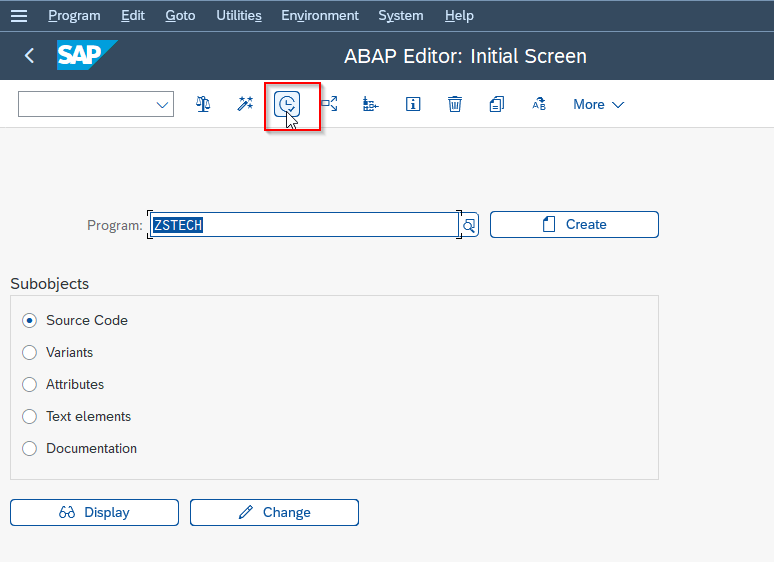Open the Program field search help icon

(469, 225)
